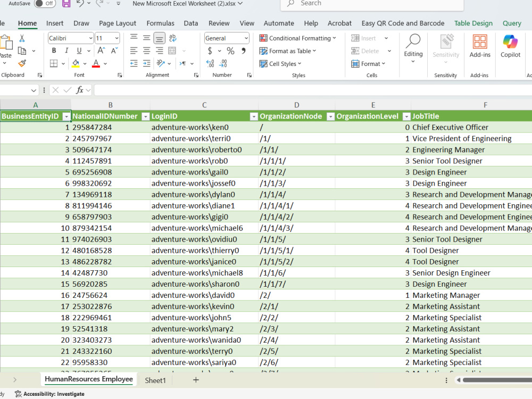Open the font name Calibri dropdown

pyautogui.click(x=90, y=38)
